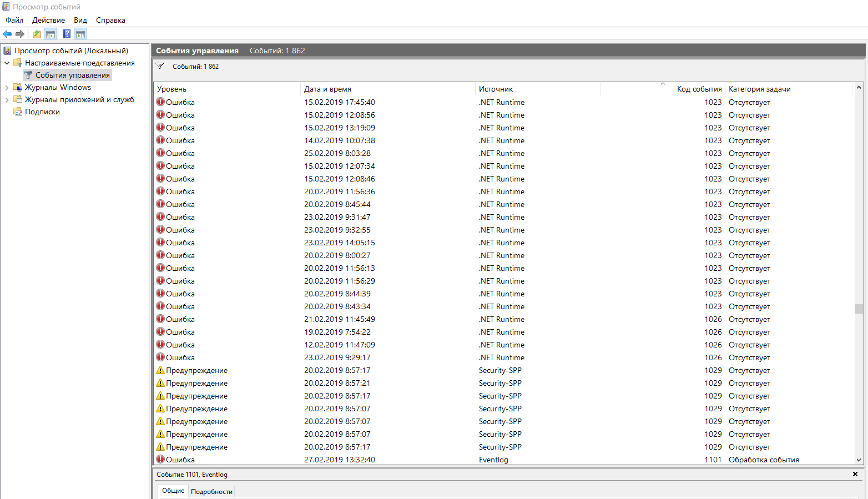Switch to the Подробности tab
The image size is (868, 499).
click(211, 492)
